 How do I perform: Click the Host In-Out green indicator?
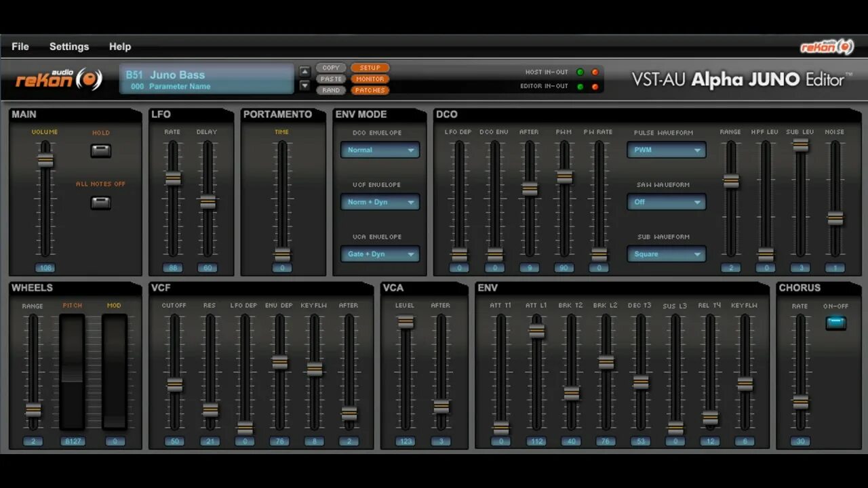click(580, 72)
